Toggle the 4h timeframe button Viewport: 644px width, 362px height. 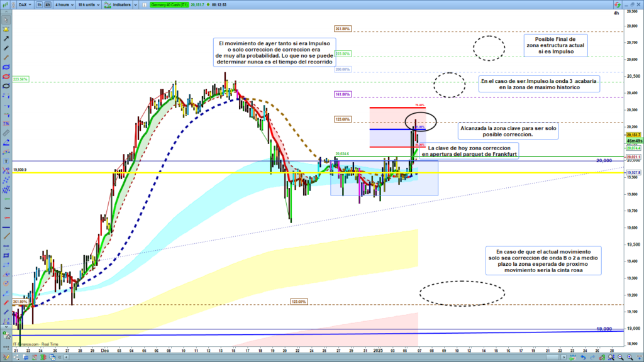48,4
